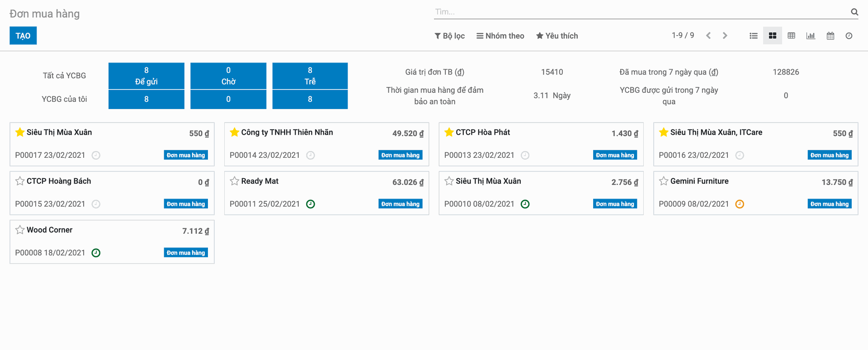Switch to activity view
868x350 pixels.
[x=849, y=36]
